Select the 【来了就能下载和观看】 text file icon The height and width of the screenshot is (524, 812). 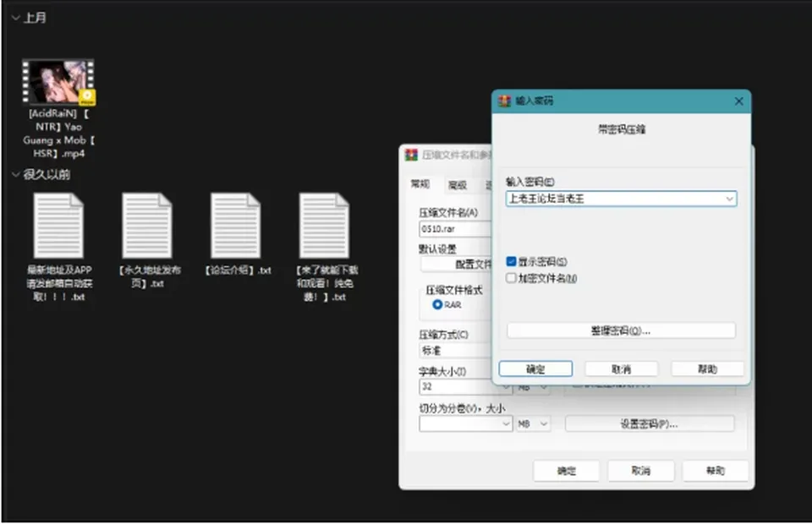pyautogui.click(x=324, y=226)
